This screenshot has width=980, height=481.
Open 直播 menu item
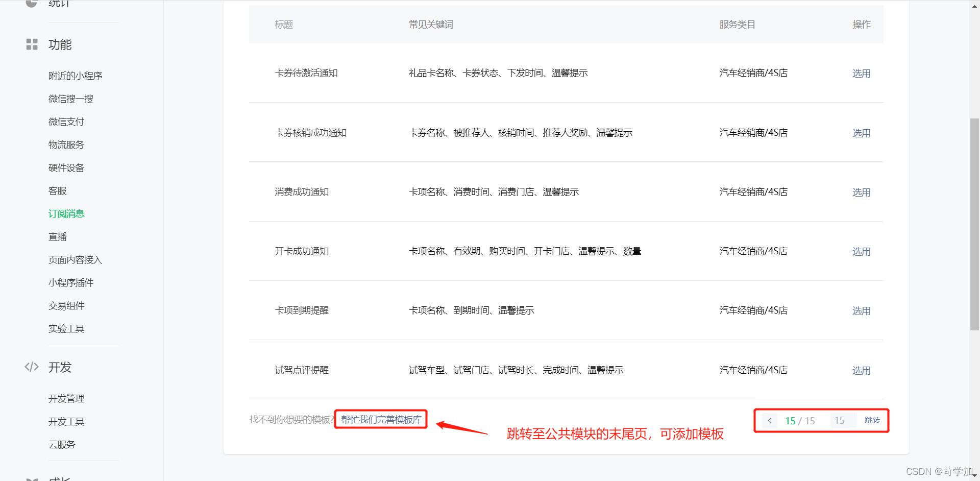coord(58,236)
